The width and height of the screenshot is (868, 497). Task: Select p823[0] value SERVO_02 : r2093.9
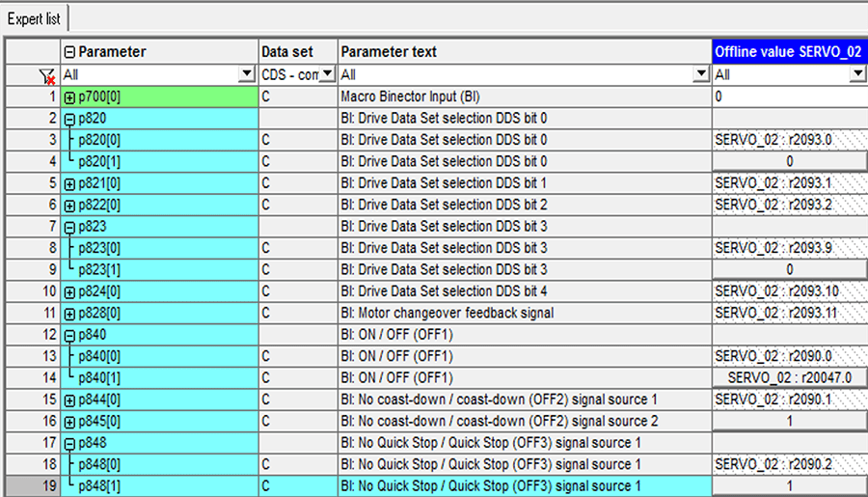[790, 248]
